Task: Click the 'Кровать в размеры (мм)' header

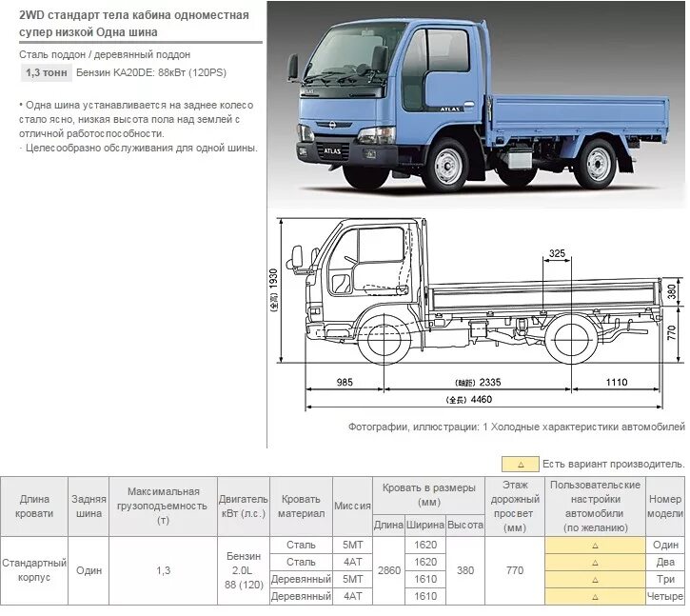Action: point(429,495)
